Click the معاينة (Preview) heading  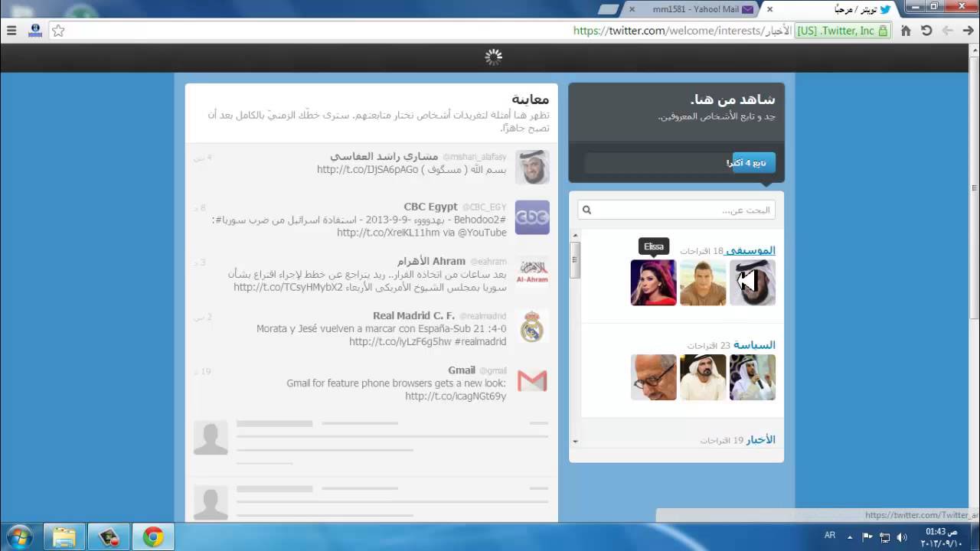tap(531, 99)
